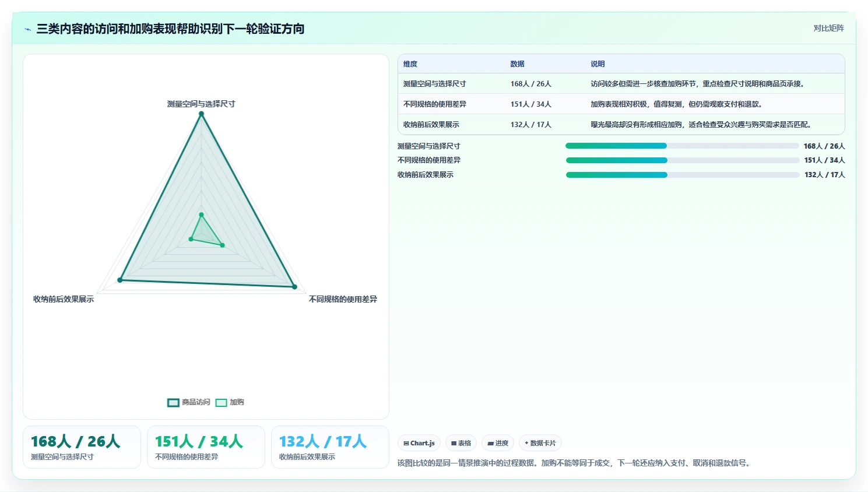This screenshot has width=868, height=492.
Task: Click table value 151人 / 34人
Action: click(530, 104)
